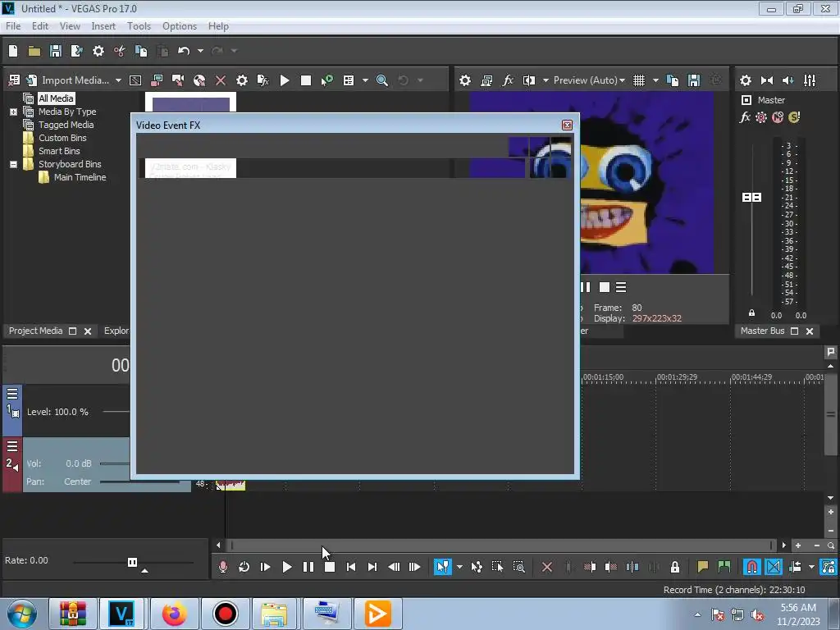Image resolution: width=840 pixels, height=630 pixels.
Task: Open Media Properties gear in Project Media
Action: point(242,80)
